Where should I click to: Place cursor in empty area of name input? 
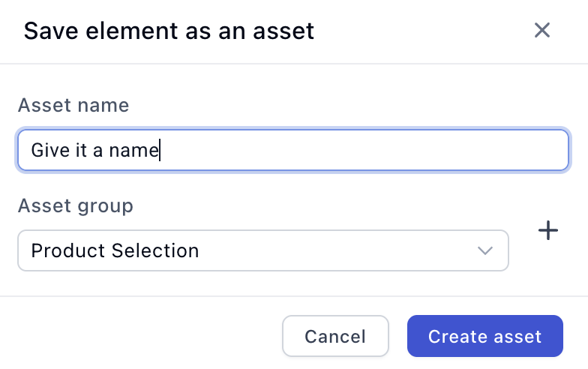point(364,150)
